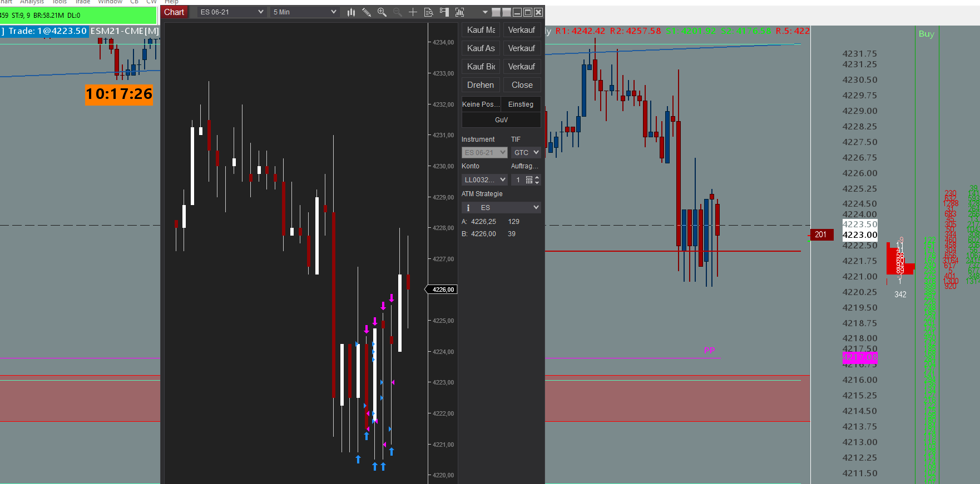
Task: Click the bid size value 39
Action: click(512, 234)
